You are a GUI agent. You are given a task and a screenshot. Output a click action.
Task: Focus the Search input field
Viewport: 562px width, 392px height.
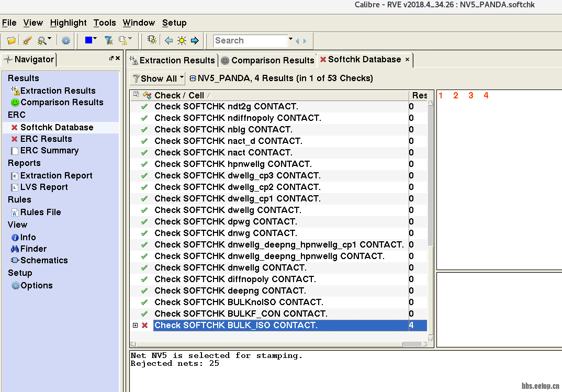coord(250,40)
